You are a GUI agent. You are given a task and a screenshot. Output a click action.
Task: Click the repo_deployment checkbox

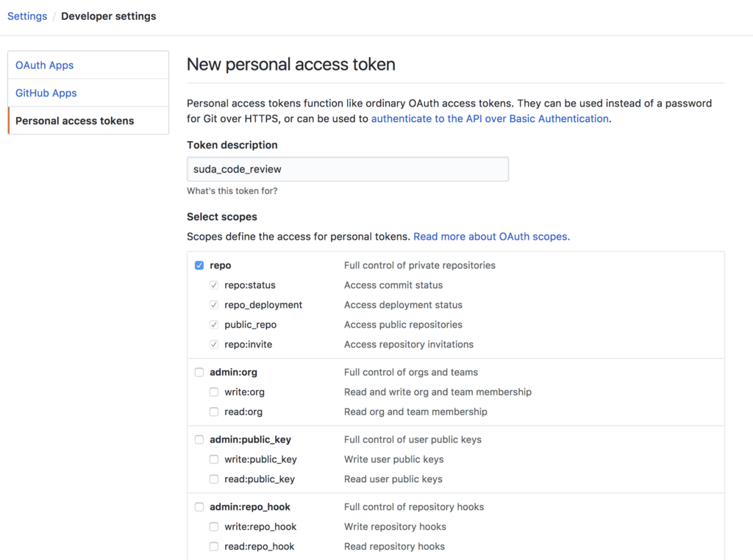click(214, 305)
